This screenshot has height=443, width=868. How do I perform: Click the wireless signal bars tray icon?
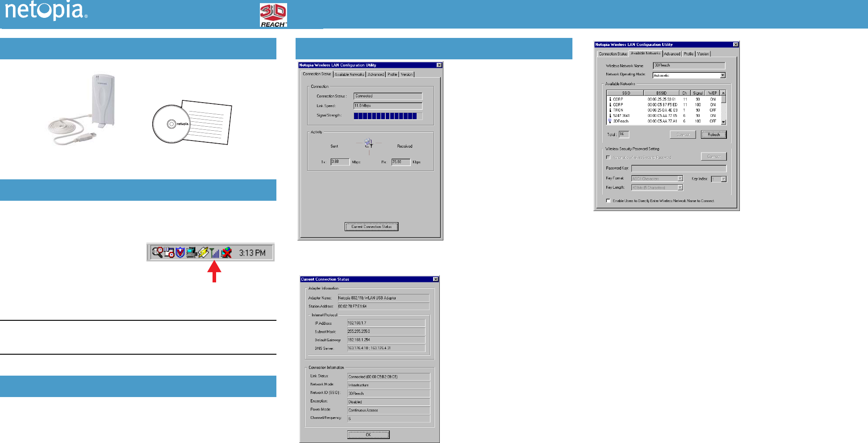tap(215, 253)
